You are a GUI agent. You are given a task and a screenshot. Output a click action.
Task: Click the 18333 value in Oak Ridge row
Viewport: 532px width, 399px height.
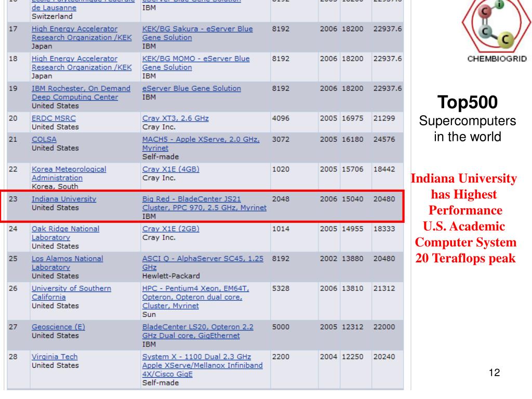coord(384,229)
